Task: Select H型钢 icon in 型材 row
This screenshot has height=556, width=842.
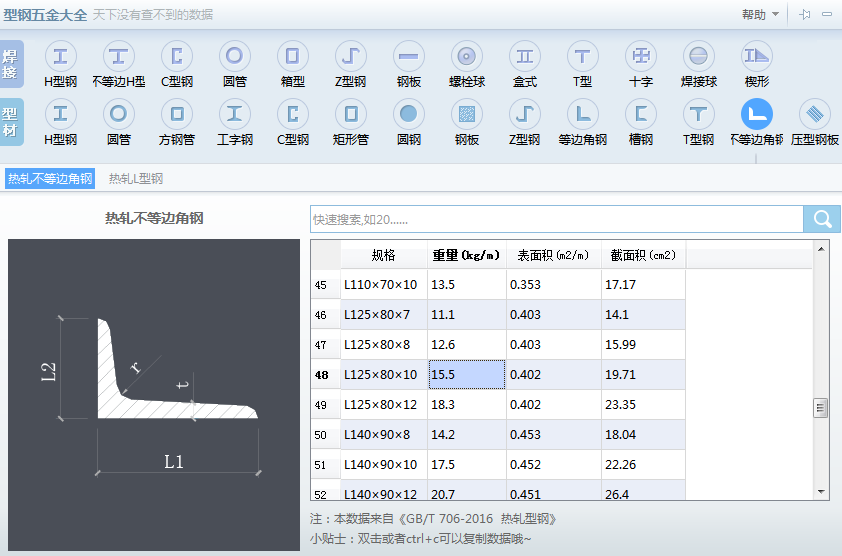Action: pyautogui.click(x=60, y=114)
